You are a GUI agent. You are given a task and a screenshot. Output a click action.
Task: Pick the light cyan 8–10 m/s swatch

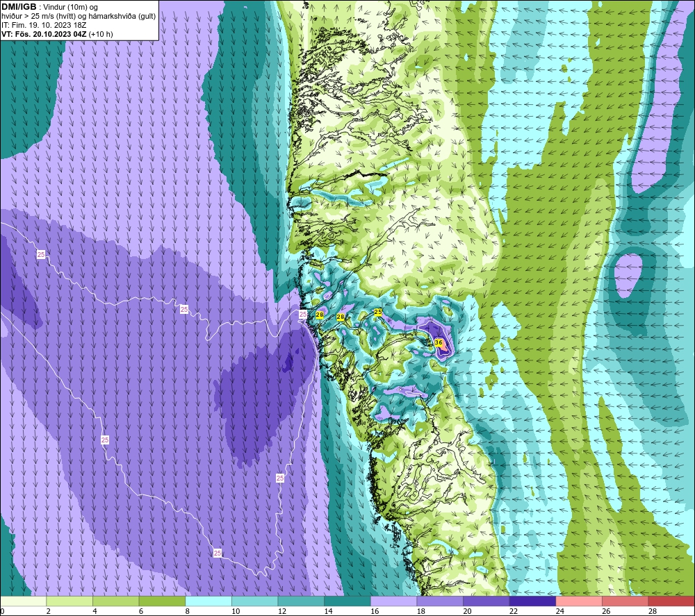[x=208, y=601]
